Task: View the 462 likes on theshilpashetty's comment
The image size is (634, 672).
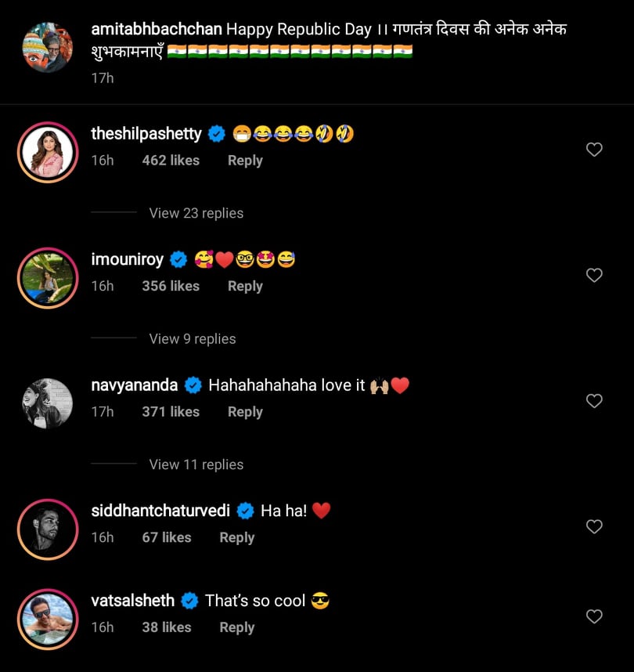Action: pyautogui.click(x=171, y=161)
